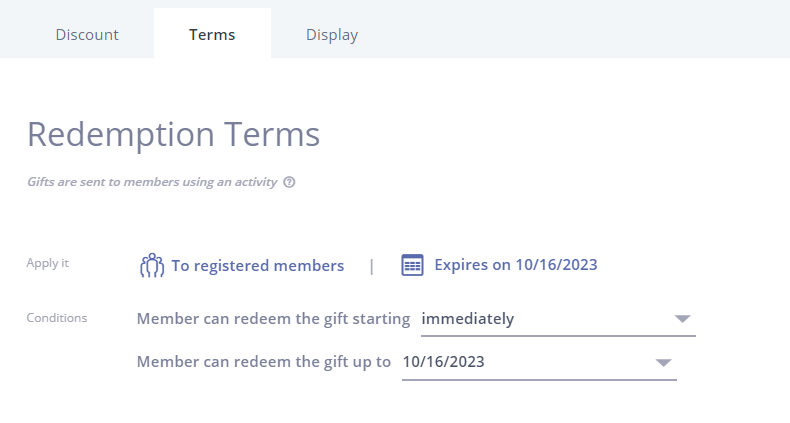790x423 pixels.
Task: Click "Member can redeem the gift up to" text
Action: point(264,362)
